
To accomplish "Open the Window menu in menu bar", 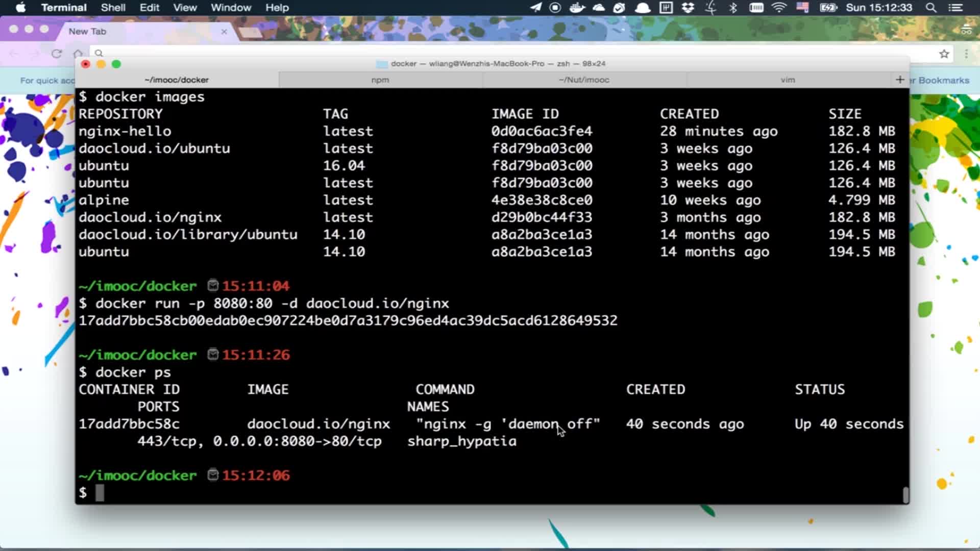I will tap(231, 8).
